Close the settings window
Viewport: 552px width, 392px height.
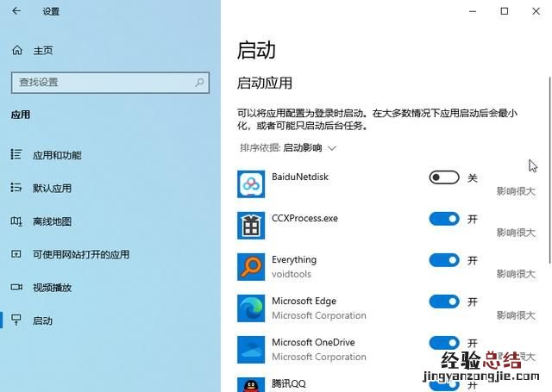(536, 11)
